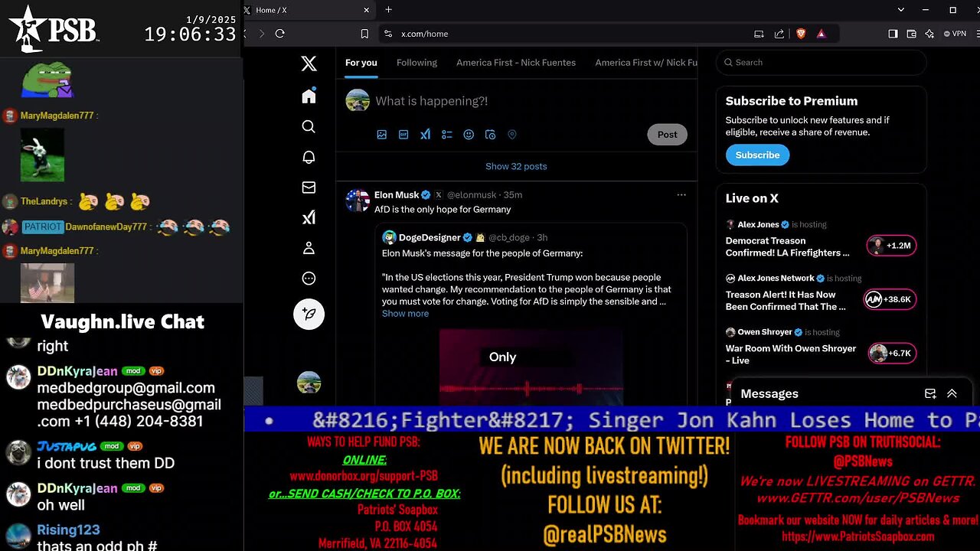Viewport: 980px width, 551px height.
Task: Open a new browser tab
Action: pos(388,10)
